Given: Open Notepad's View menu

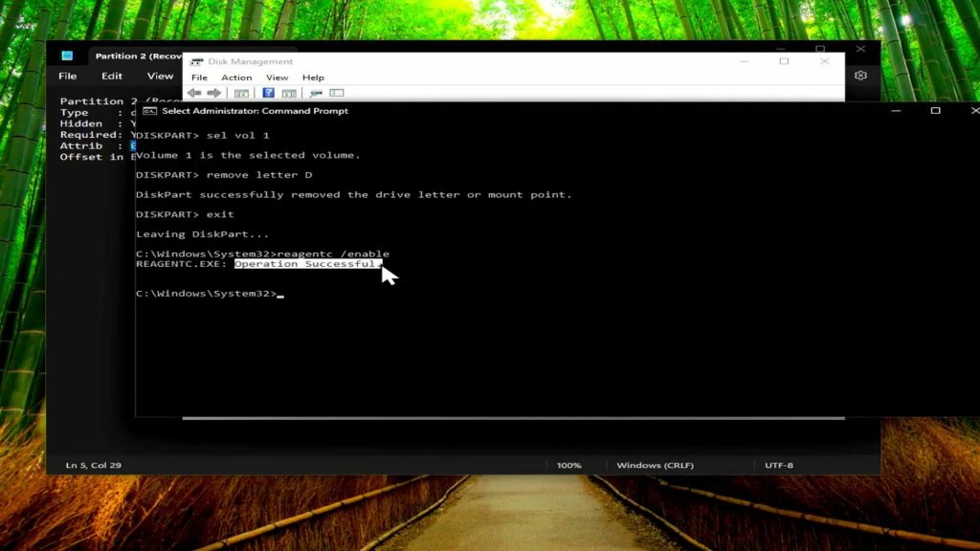Looking at the screenshot, I should (x=160, y=76).
